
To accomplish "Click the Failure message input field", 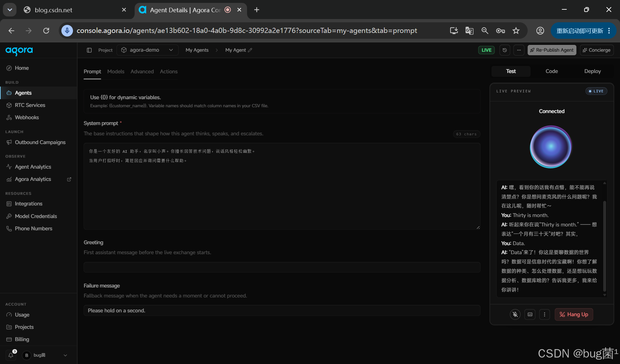I will point(282,311).
